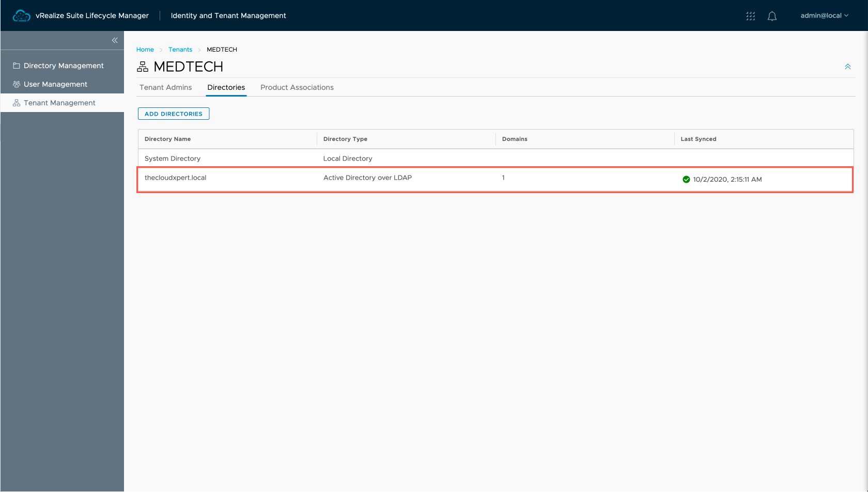Viewport: 868px width, 492px height.
Task: Select the thecloudxpert.local directory row
Action: 176,178
